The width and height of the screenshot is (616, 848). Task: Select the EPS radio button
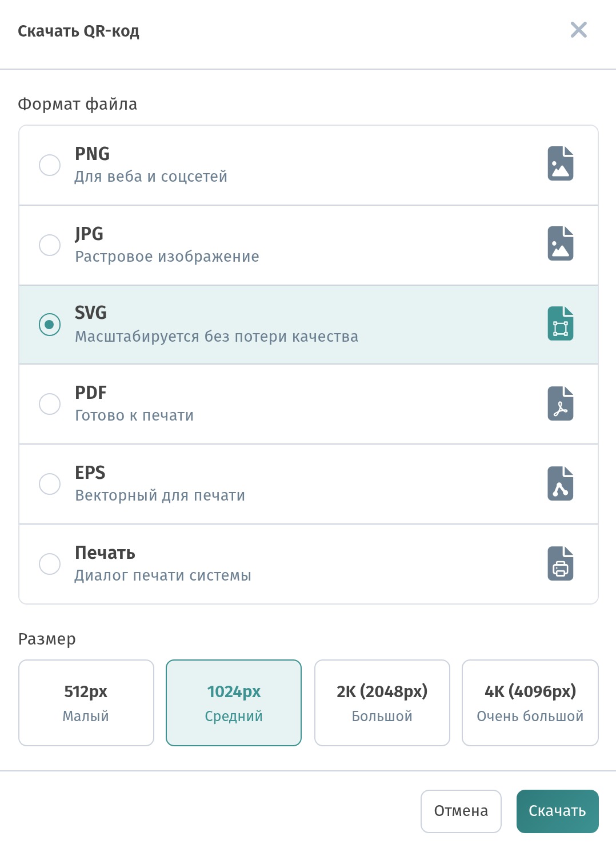(x=50, y=484)
